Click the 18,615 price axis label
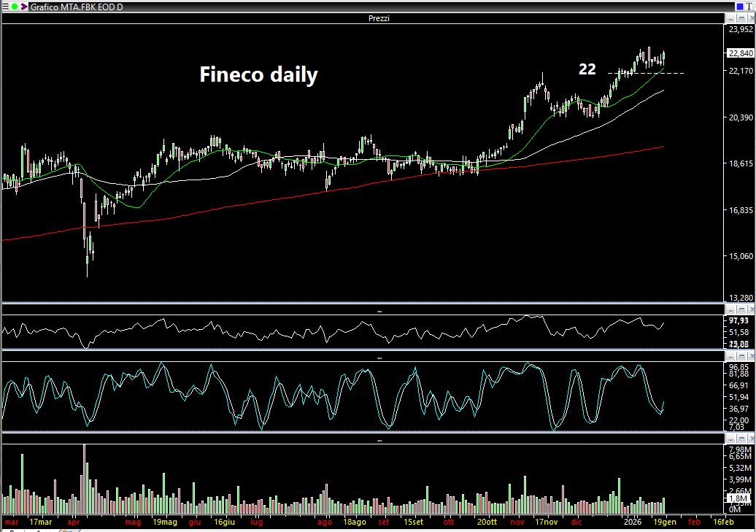This screenshot has width=756, height=532. click(x=741, y=163)
